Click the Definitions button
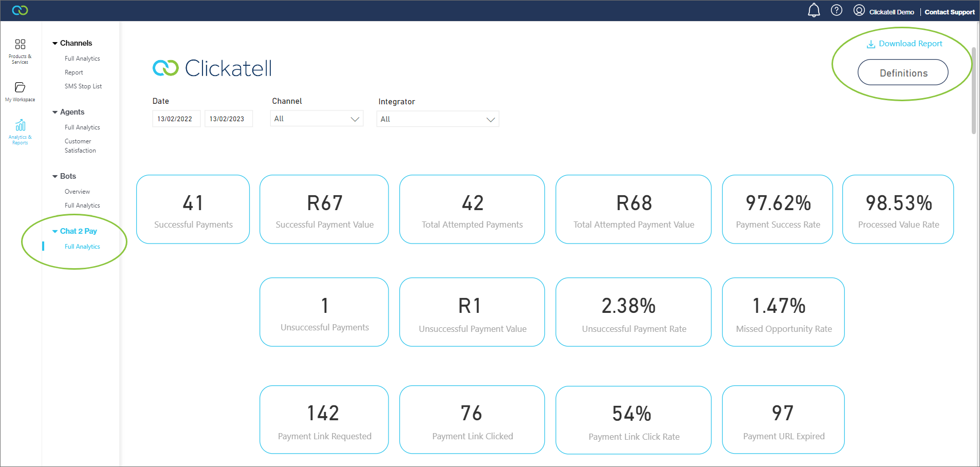 (x=903, y=72)
